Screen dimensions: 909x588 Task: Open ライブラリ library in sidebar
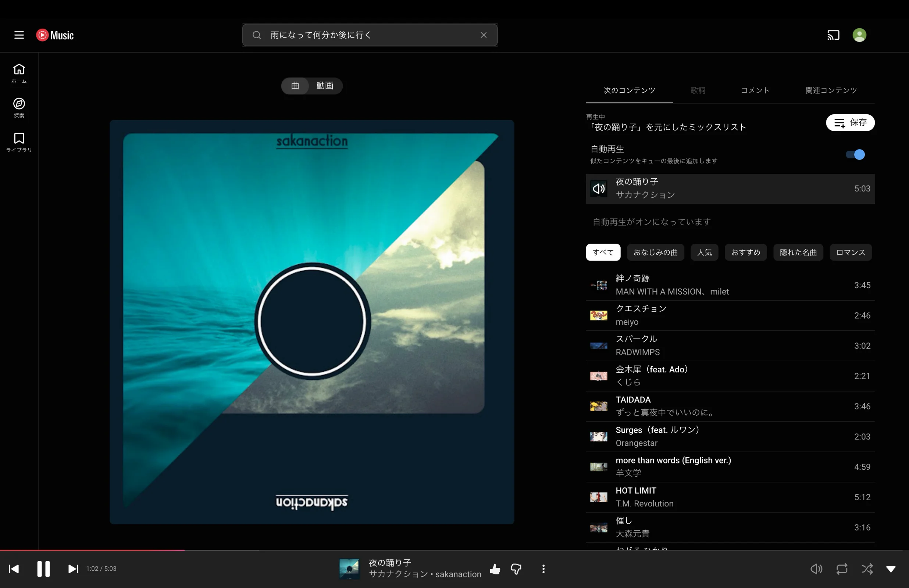coord(19,143)
